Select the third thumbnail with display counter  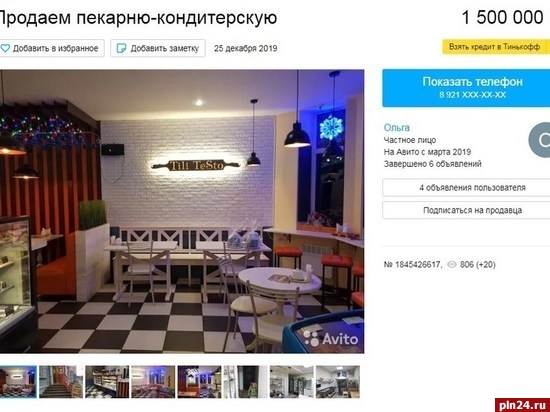[107, 382]
